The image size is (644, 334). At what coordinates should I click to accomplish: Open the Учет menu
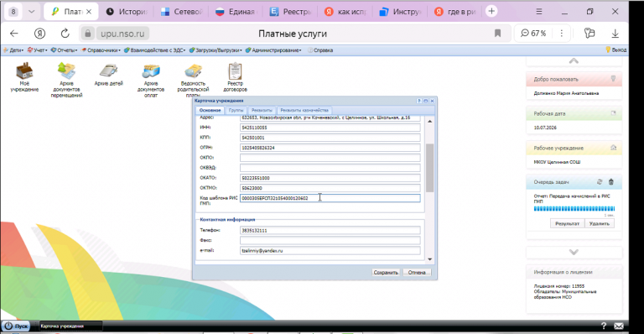point(37,50)
